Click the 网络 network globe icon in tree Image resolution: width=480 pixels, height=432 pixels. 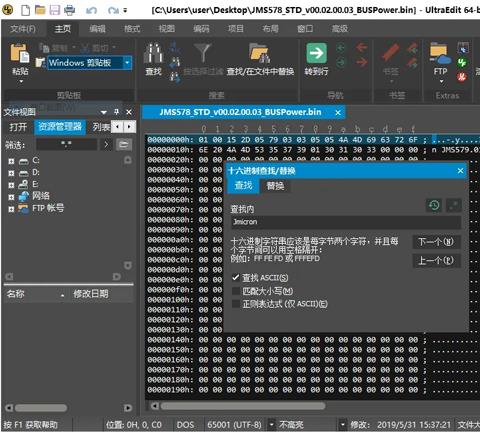click(x=23, y=196)
